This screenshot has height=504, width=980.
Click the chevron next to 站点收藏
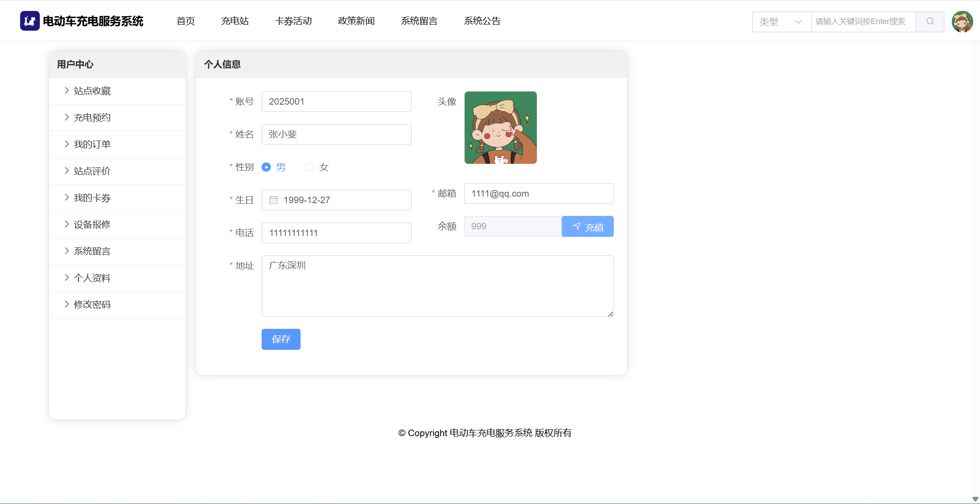(66, 91)
